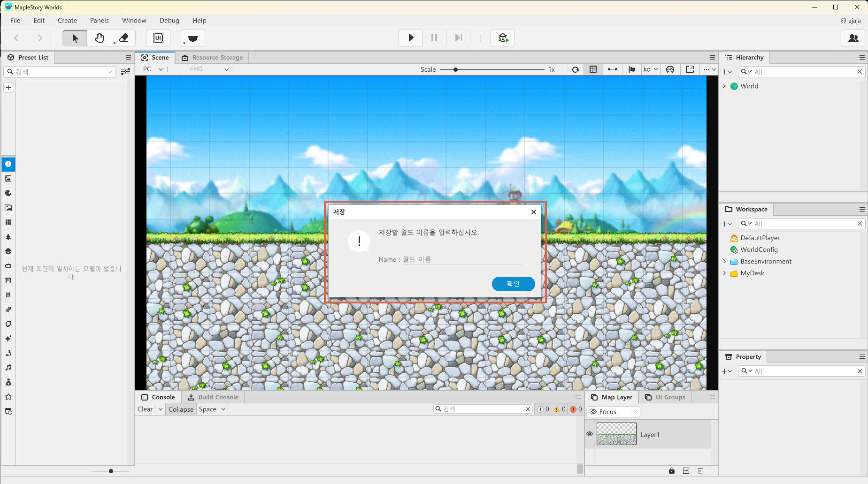Open the PC platform dropdown

(153, 69)
